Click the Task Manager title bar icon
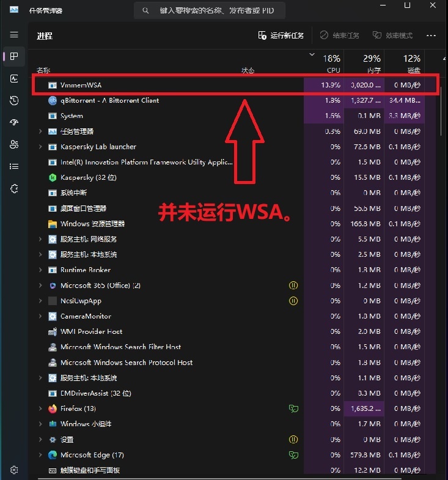 [14, 10]
